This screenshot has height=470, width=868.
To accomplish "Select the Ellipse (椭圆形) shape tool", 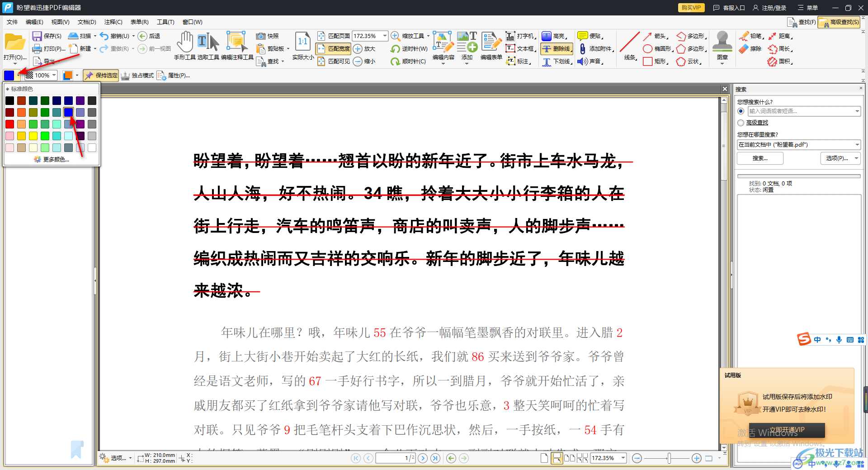I will pyautogui.click(x=658, y=48).
